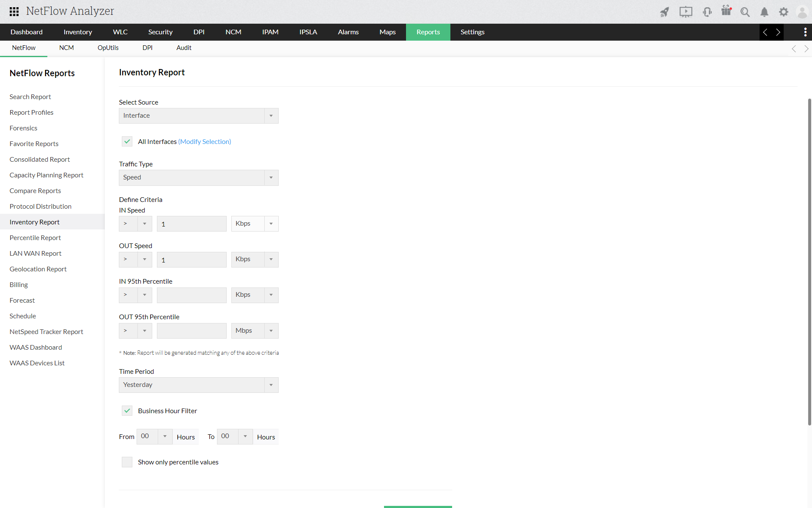Uncheck the All Interfaces checkbox
812x508 pixels.
point(127,141)
